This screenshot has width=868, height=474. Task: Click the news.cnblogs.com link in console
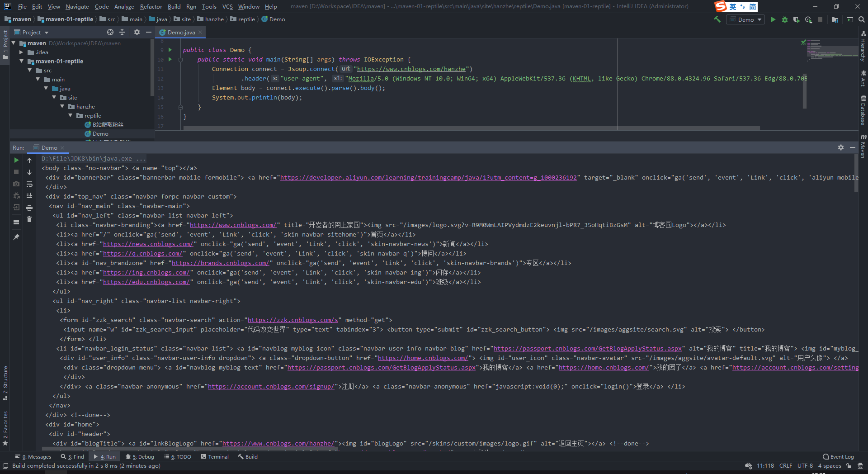pyautogui.click(x=148, y=244)
